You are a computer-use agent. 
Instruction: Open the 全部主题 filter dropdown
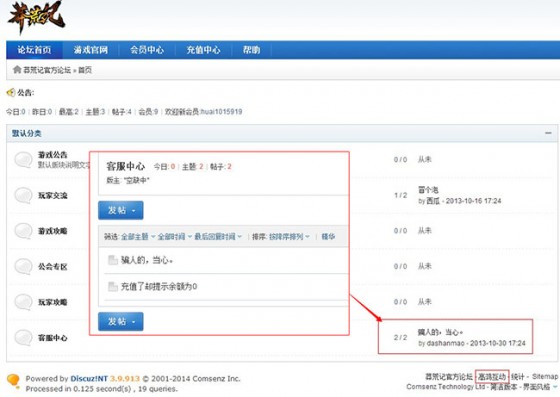point(138,236)
